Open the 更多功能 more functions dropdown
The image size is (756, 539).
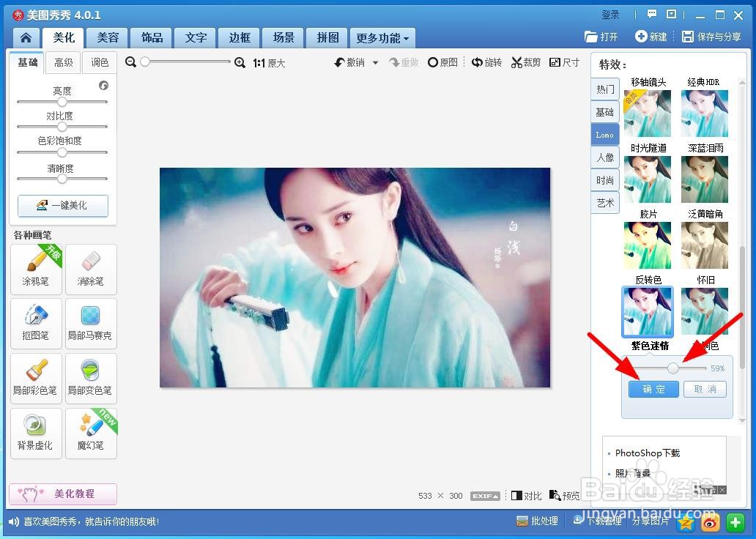tap(383, 38)
